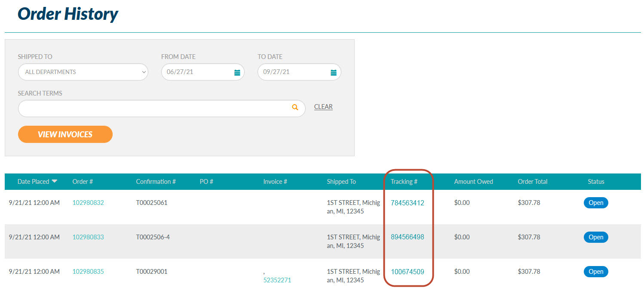The height and width of the screenshot is (291, 644).
Task: Click the Order Total column header
Action: (533, 182)
